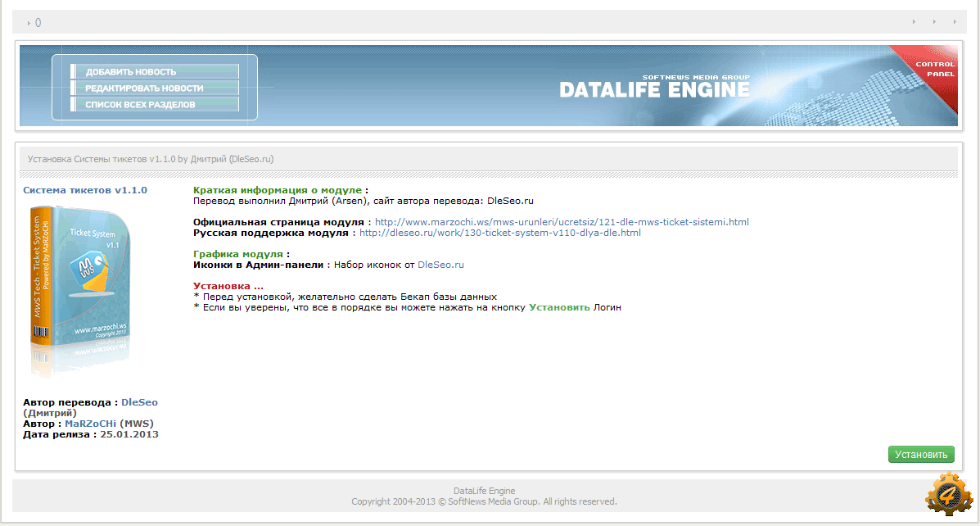Click the «DataLife Engine» footer text
The width and height of the screenshot is (980, 526).
coord(485,491)
